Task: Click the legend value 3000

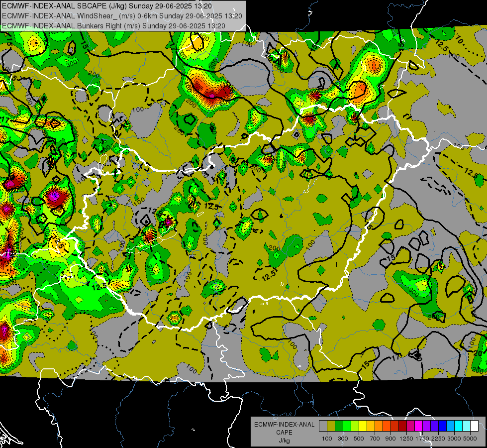Action: coord(454,439)
